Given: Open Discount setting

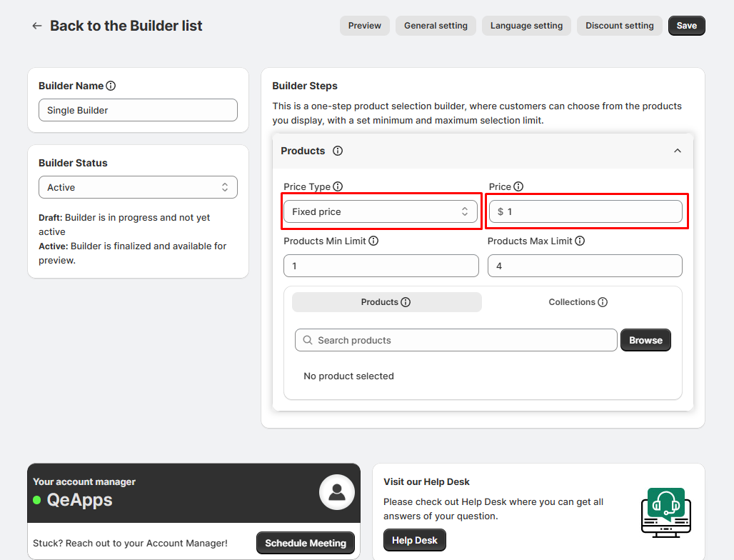Looking at the screenshot, I should [x=619, y=26].
